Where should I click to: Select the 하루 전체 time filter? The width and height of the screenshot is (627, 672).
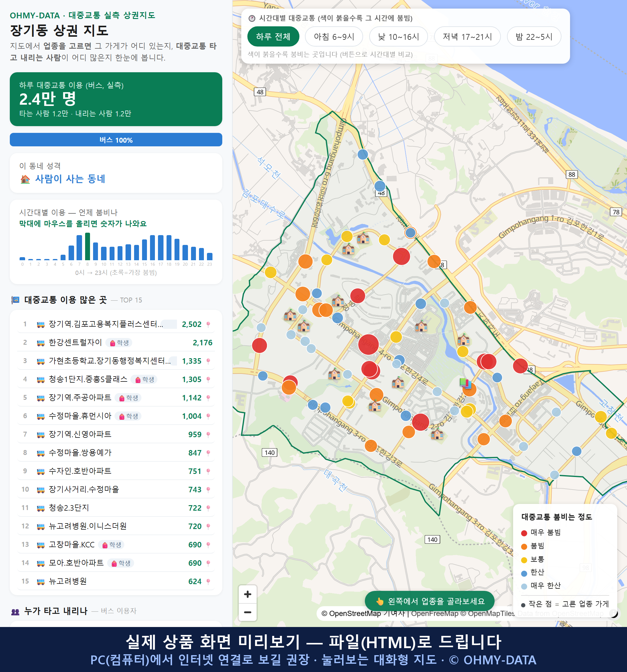tap(273, 36)
